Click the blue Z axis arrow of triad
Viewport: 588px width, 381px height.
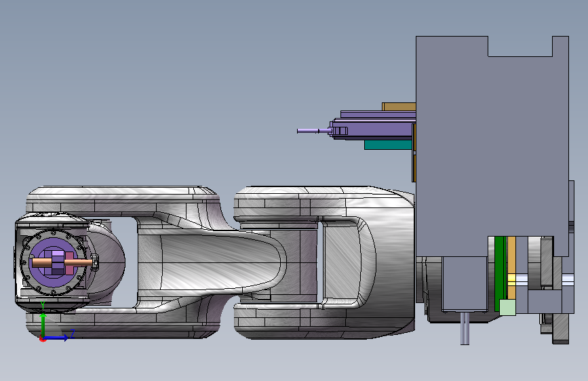coord(56,338)
